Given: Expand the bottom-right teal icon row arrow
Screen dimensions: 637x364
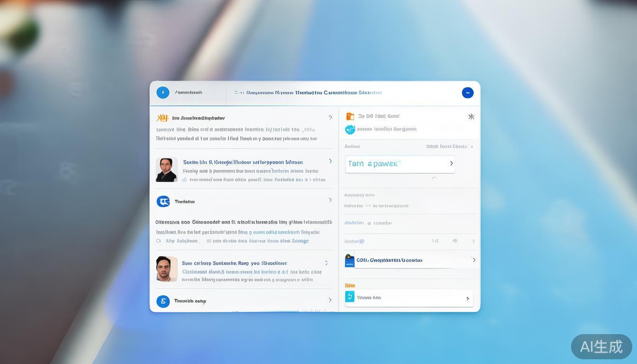Looking at the screenshot, I should [x=467, y=298].
